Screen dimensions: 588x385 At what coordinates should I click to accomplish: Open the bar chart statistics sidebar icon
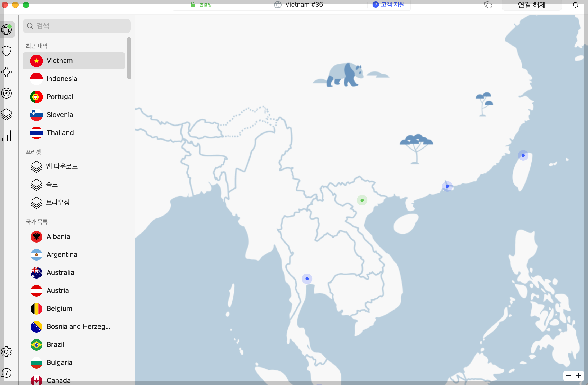[x=6, y=136]
